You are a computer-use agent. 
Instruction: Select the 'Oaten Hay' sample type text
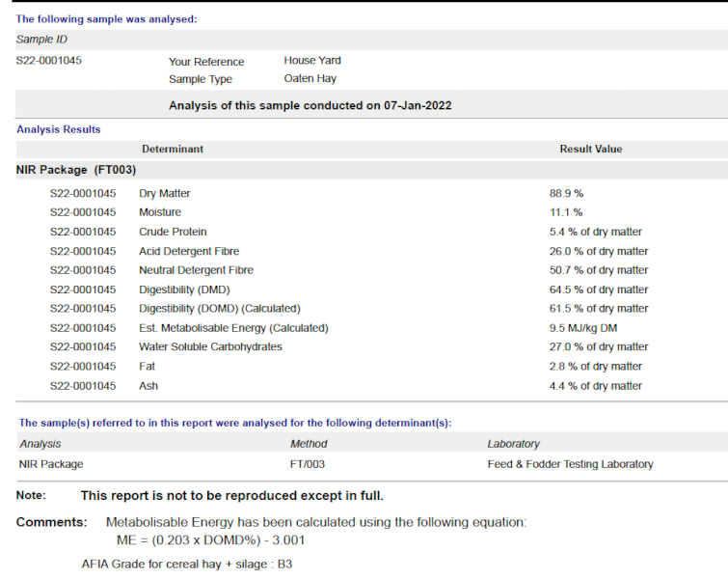pos(310,79)
